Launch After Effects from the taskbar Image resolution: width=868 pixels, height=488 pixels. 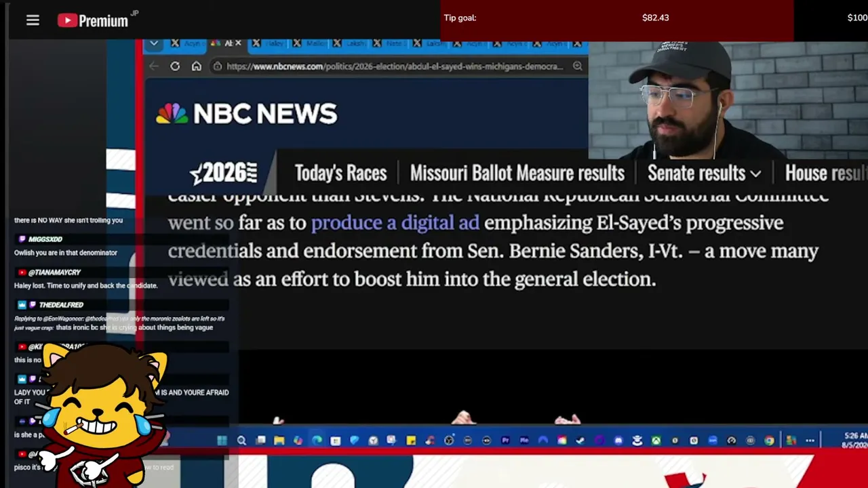tap(524, 441)
